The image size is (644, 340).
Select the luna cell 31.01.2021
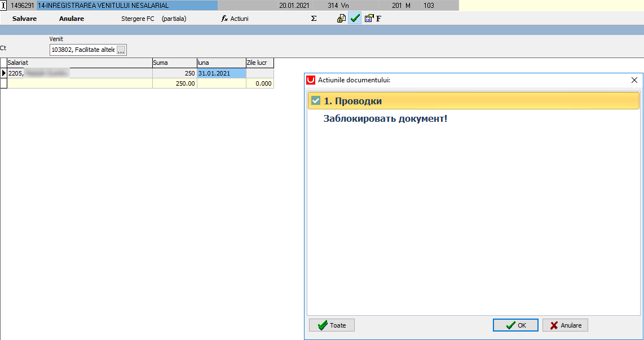coord(222,73)
